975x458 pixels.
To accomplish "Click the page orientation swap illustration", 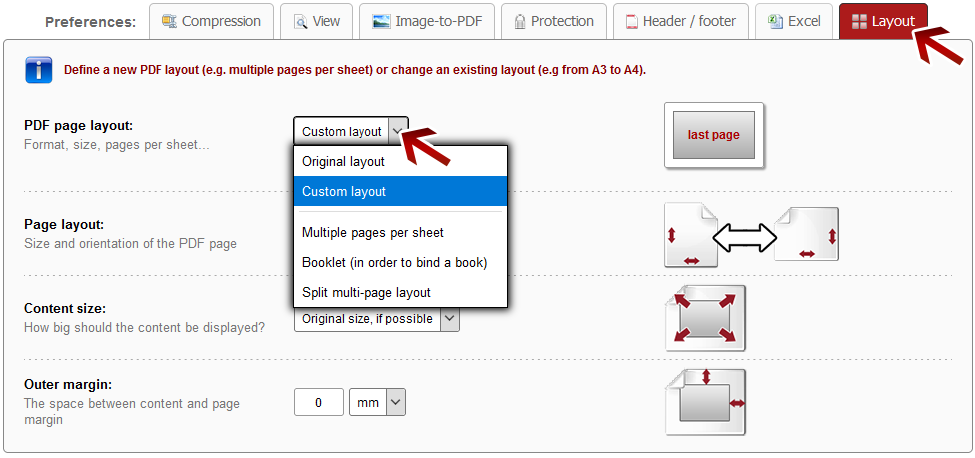I will (750, 236).
